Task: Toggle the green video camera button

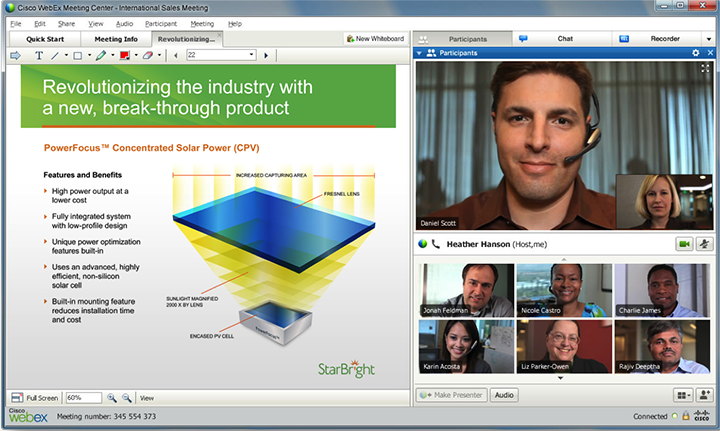Action: point(684,244)
